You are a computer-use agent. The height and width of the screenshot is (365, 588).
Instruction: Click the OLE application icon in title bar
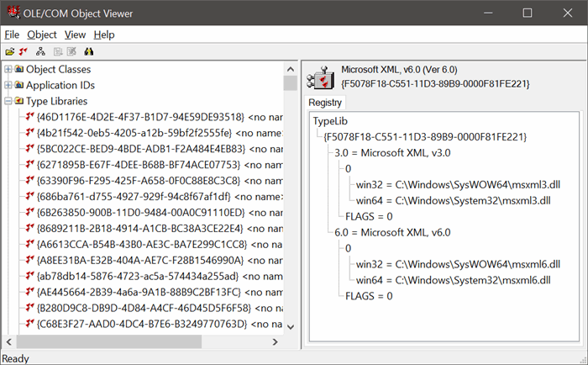coord(13,12)
